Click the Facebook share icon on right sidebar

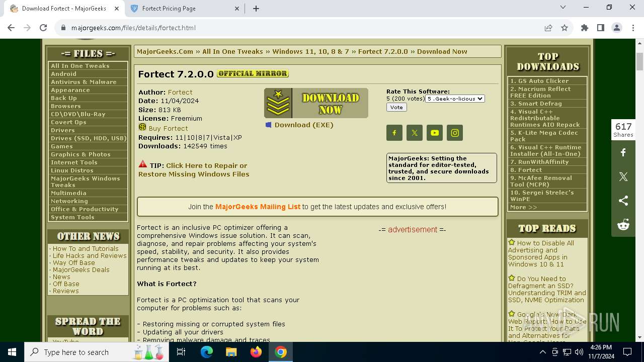(x=623, y=152)
